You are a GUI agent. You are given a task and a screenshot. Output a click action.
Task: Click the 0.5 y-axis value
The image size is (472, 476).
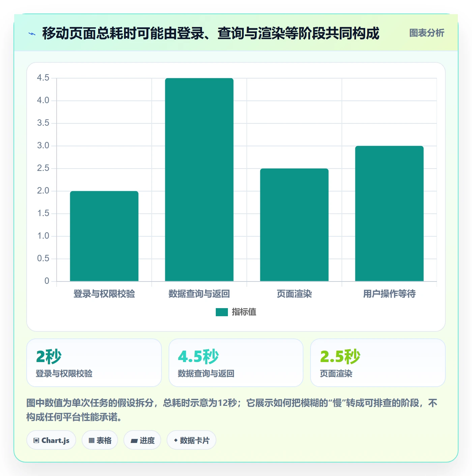43,259
